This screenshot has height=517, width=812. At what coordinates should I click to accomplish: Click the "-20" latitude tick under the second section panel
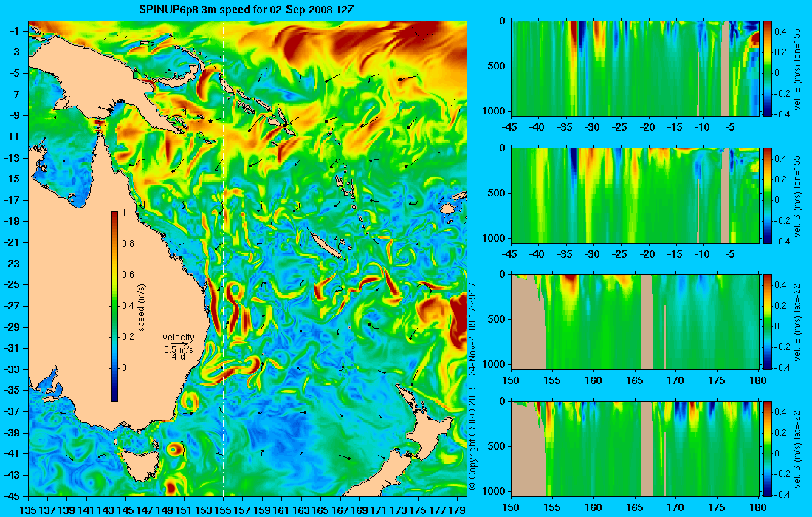click(648, 254)
